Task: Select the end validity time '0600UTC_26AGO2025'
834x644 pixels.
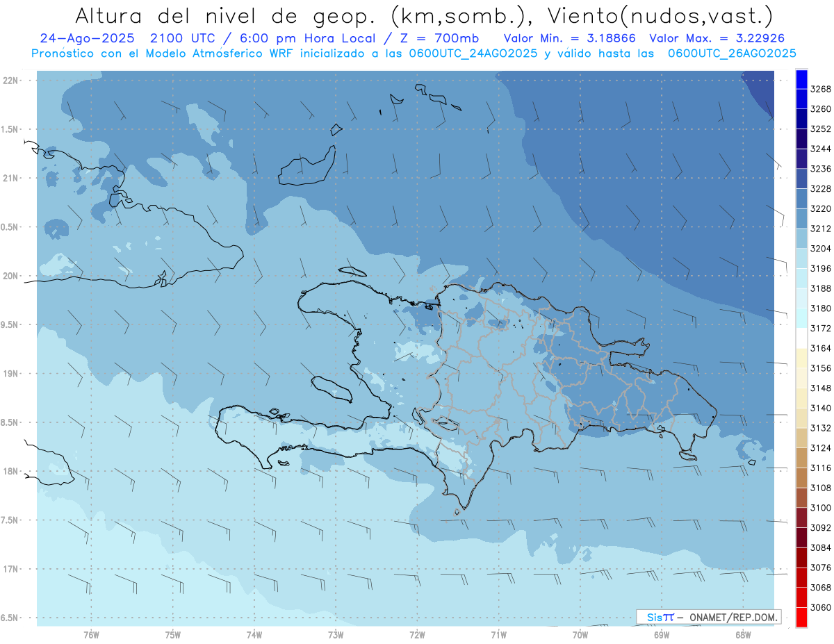Action: coord(732,53)
